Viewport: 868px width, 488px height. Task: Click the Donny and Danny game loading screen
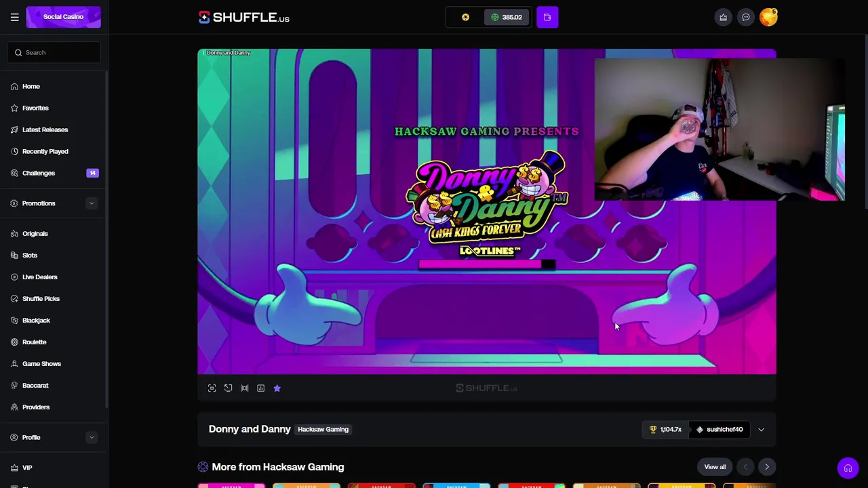coord(487,211)
